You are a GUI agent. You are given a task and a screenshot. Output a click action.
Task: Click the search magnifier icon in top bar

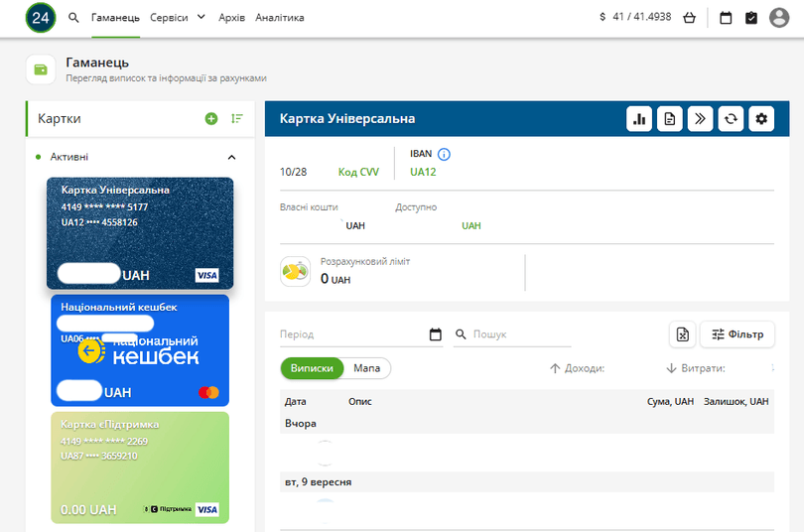73,18
